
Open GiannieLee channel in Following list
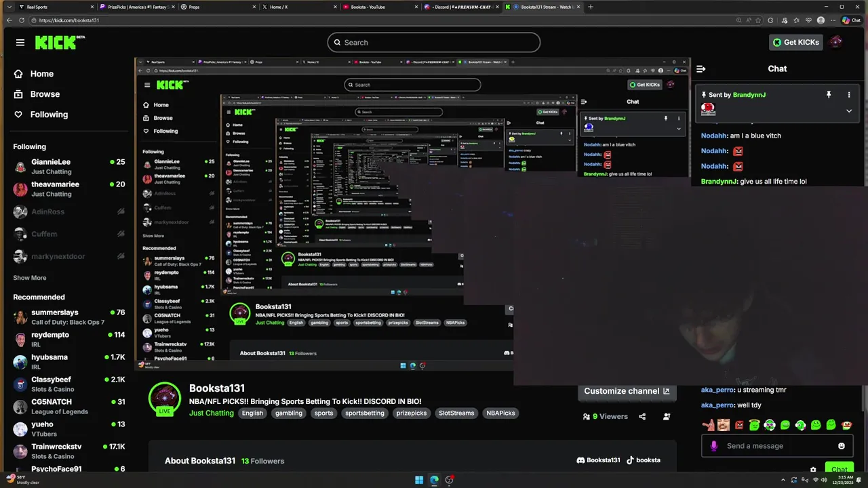click(69, 166)
